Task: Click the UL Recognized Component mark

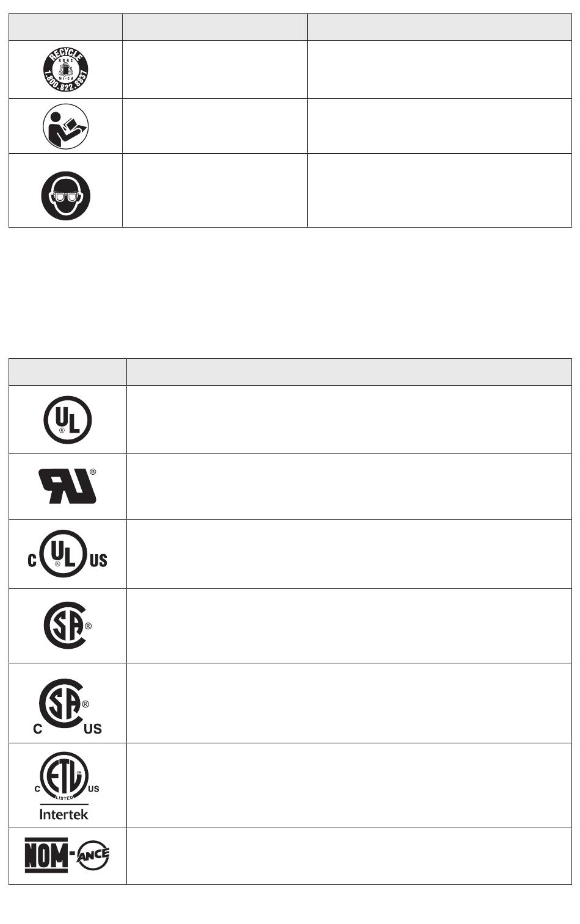Action: (68, 486)
